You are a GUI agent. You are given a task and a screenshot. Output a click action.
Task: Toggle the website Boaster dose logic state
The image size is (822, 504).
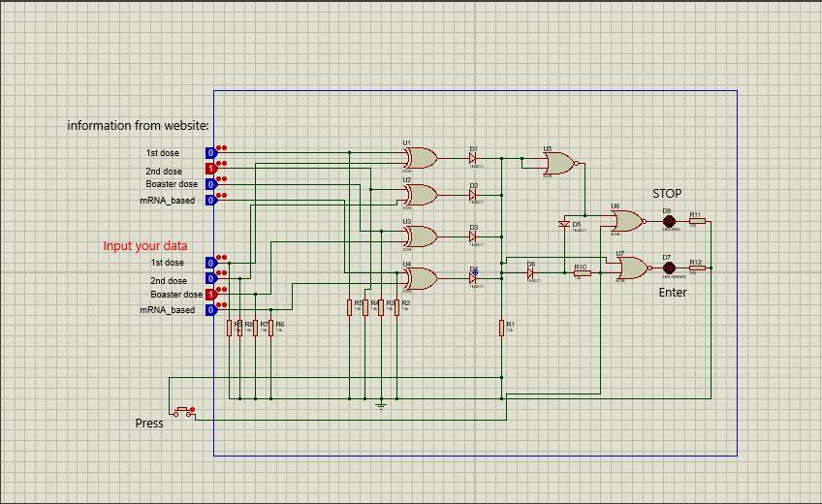[210, 184]
